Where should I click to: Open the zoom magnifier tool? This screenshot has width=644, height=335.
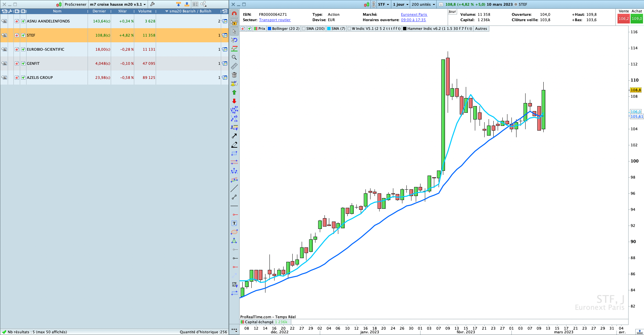234,57
